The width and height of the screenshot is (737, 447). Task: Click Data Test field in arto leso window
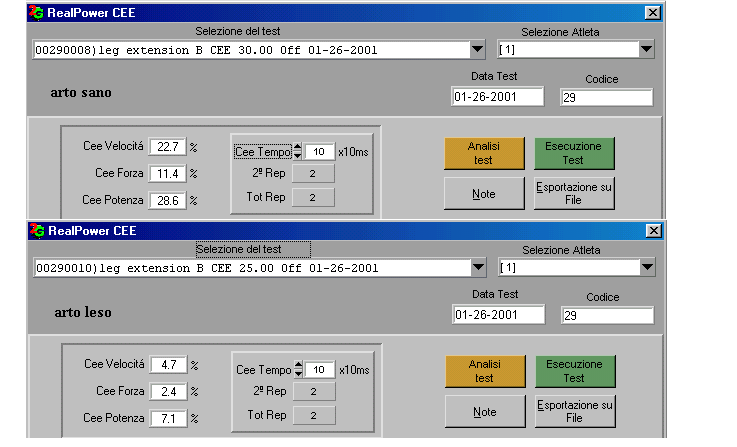pos(498,315)
